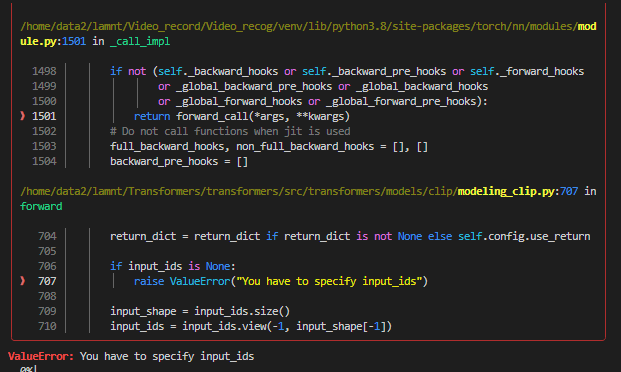
Task: Click the backward_pre_hooks = [] line
Action: coord(179,161)
